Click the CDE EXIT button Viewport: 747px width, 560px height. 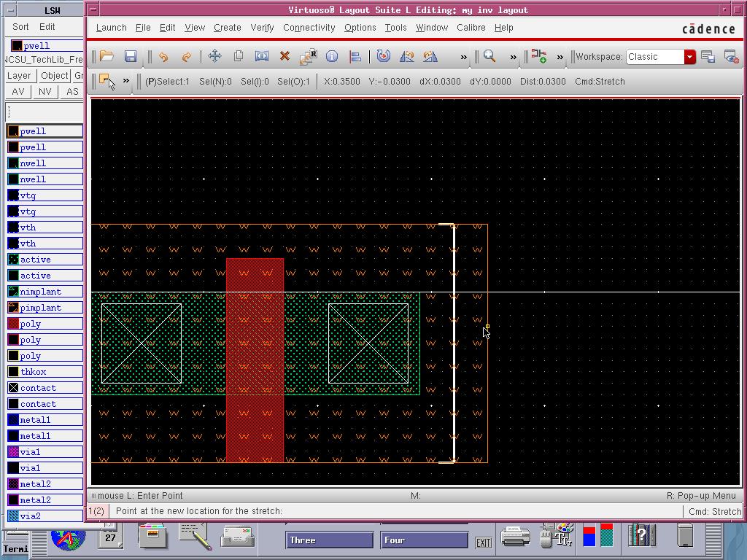[x=484, y=542]
